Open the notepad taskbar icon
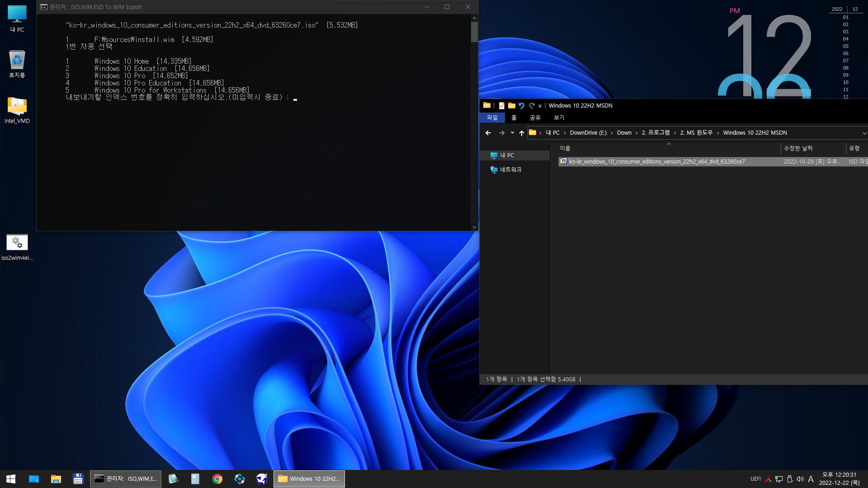The height and width of the screenshot is (488, 868). 173,479
